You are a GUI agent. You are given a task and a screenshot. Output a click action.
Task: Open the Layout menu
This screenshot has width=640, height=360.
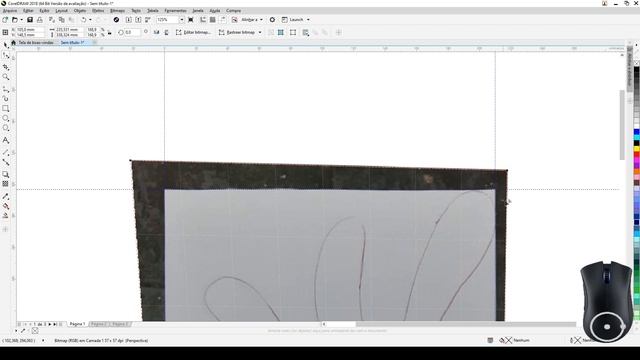coord(61,11)
